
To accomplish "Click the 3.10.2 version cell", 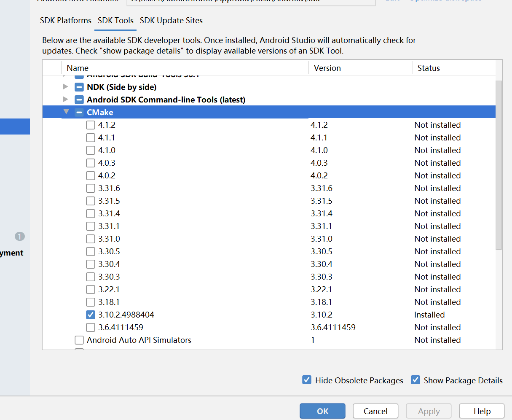I will (322, 315).
